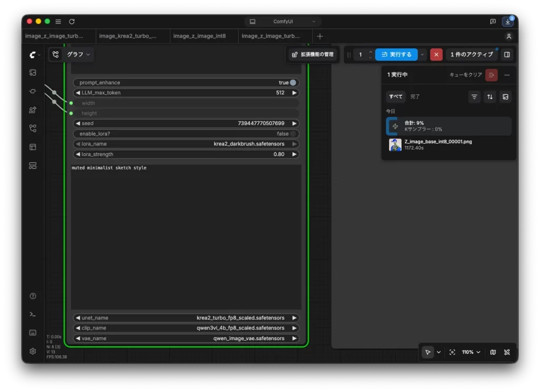Click the 実行する run button
The image size is (540, 392).
point(396,54)
